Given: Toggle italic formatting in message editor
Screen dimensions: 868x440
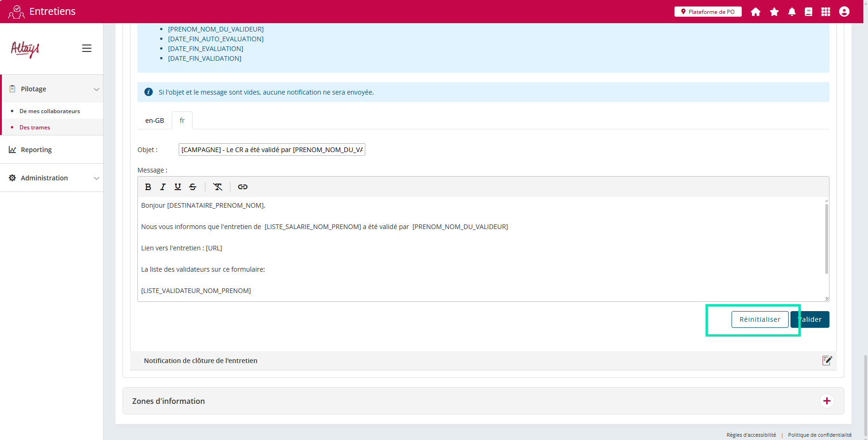Looking at the screenshot, I should (x=163, y=187).
